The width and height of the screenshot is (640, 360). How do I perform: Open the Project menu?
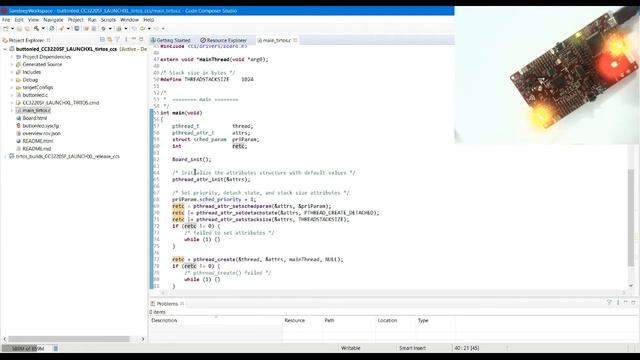click(76, 20)
